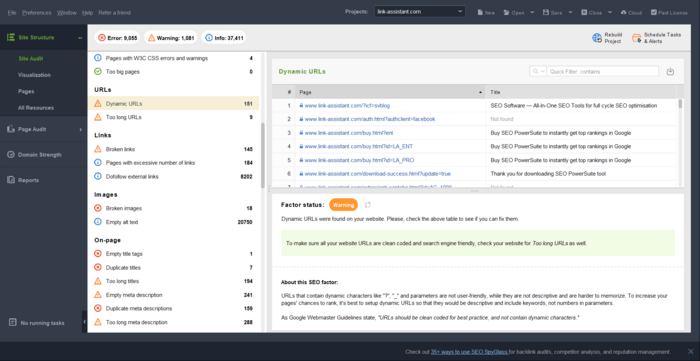Click the Open project icon
The image size is (700, 361).
click(506, 12)
